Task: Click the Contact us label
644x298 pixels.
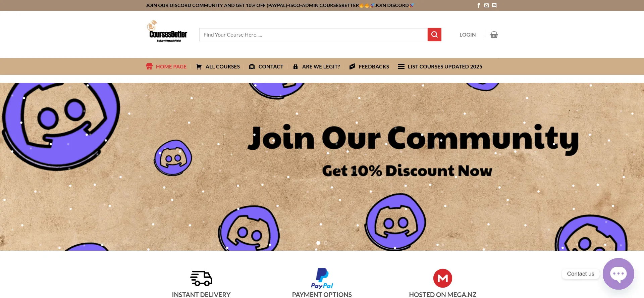Action: click(x=581, y=274)
